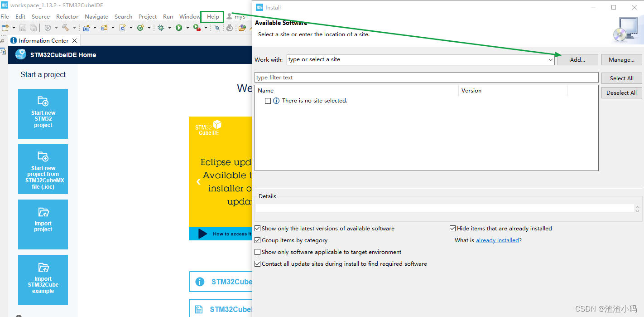Click previous banner arrow on yellow slide
Screen dimensions: 644x317
tap(198, 182)
